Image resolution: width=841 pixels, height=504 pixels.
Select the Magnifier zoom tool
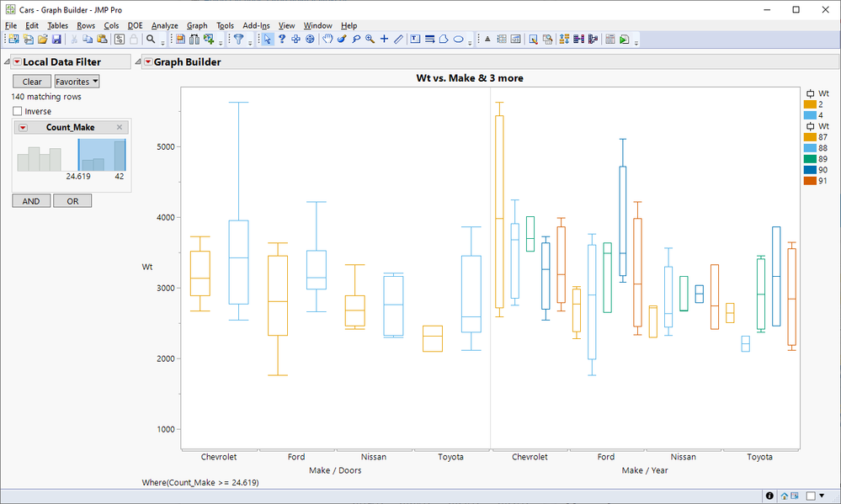click(370, 40)
